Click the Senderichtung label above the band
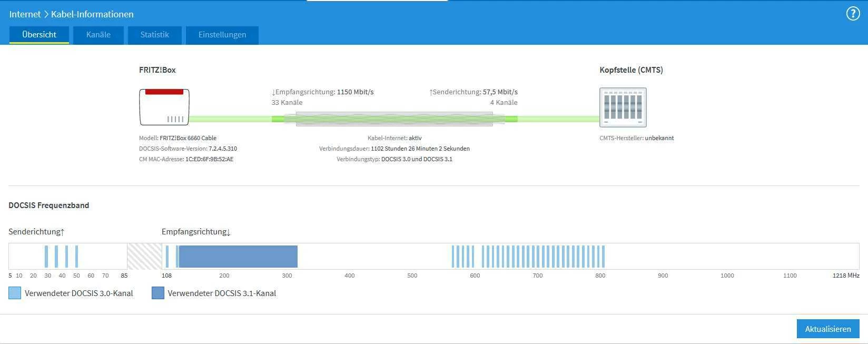 pos(36,232)
